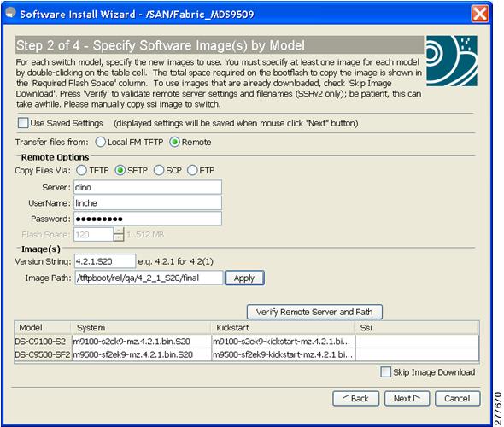This screenshot has height=427, width=504.
Task: Select the m9500-sf2ek9-kickstart image cell
Action: (x=284, y=354)
